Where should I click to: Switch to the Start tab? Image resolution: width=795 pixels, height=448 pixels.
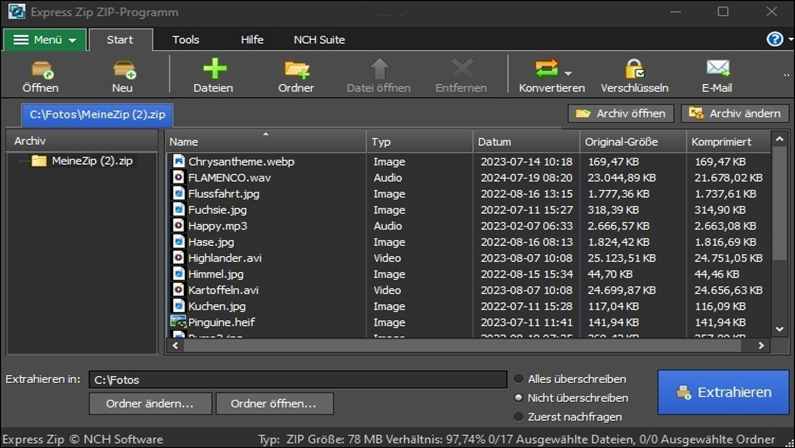(x=120, y=40)
